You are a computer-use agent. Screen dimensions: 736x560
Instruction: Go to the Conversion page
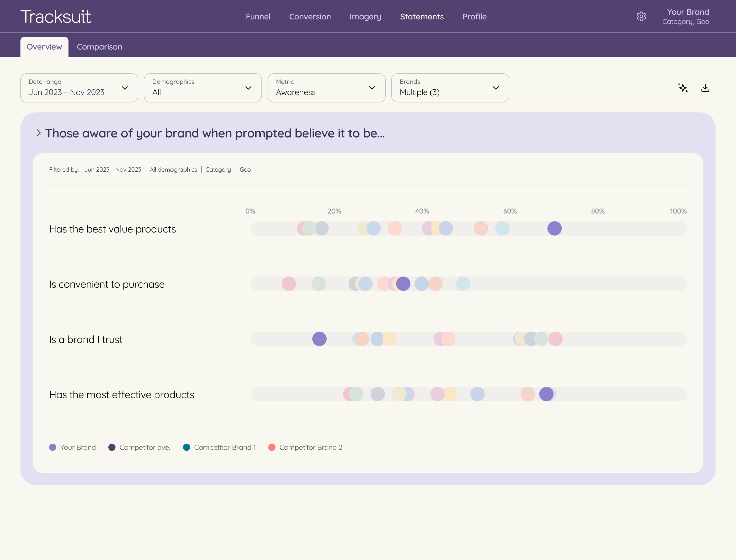click(x=310, y=17)
